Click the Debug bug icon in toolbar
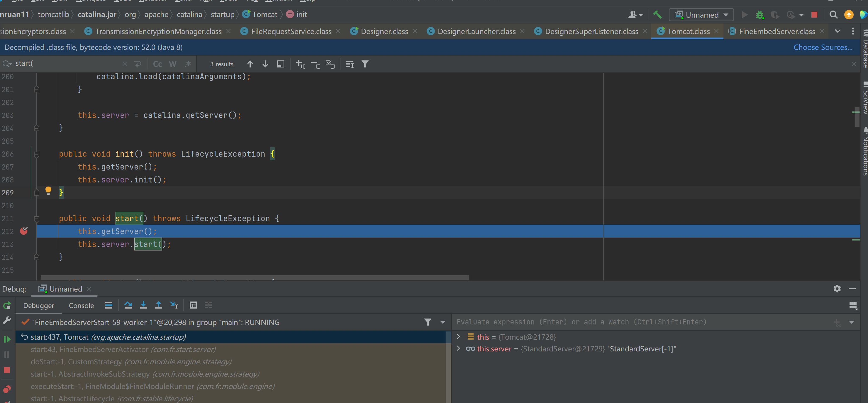This screenshot has width=868, height=403. click(x=760, y=15)
